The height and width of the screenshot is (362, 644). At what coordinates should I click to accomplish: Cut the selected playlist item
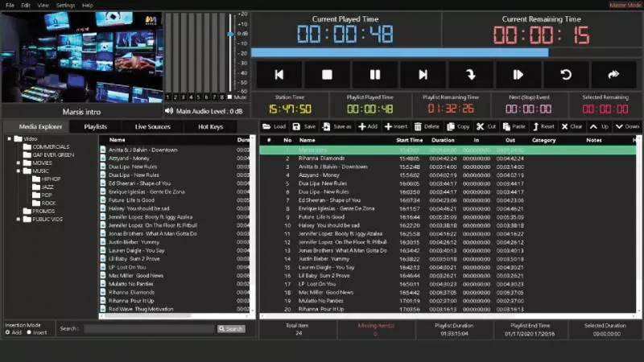pos(486,127)
